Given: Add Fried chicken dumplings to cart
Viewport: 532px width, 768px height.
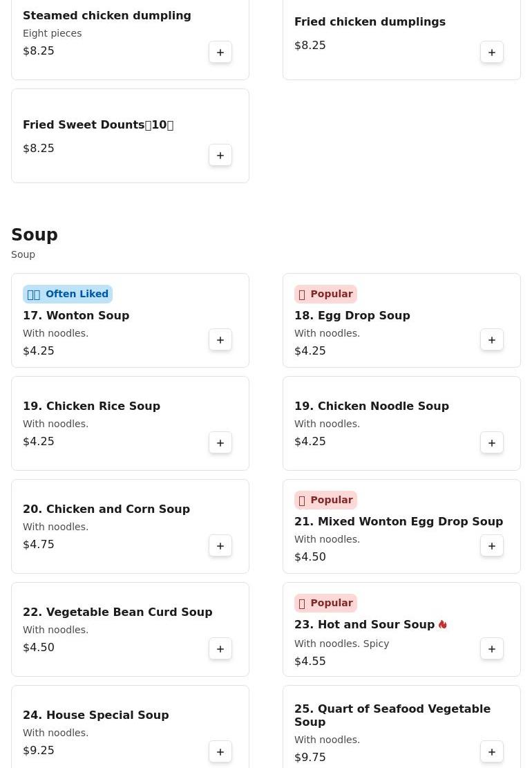Looking at the screenshot, I should click(x=492, y=53).
